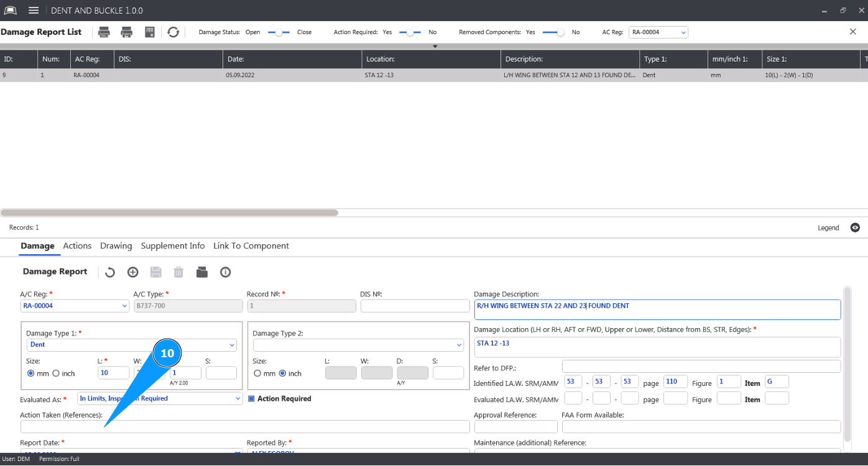Open the hamburger menu in title bar
Viewport: 868px width, 466px height.
pos(34,11)
